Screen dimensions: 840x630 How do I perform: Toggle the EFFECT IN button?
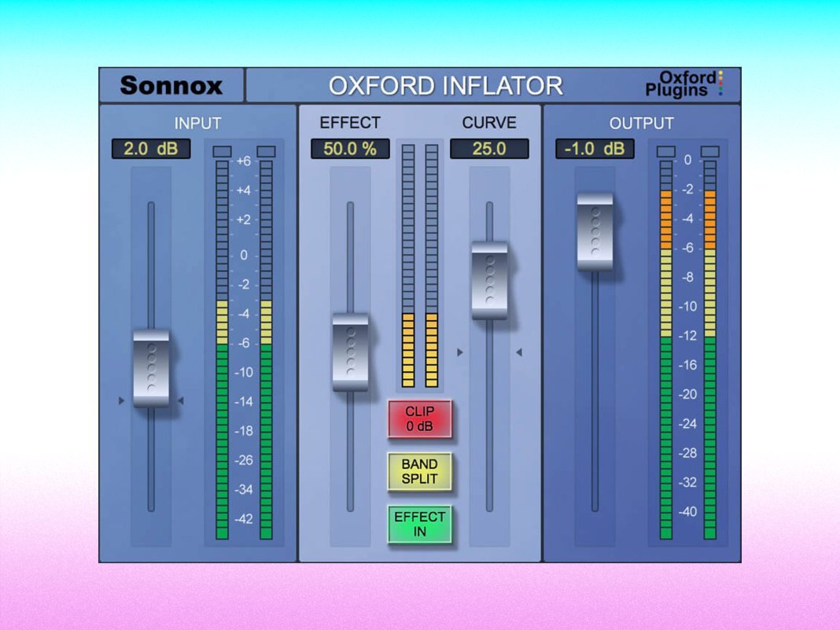tap(419, 524)
